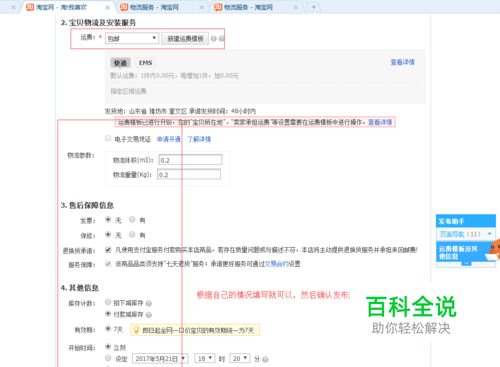The height and width of the screenshot is (367, 500).
Task: Focus the 物流重量(Kg) input field
Action: coord(189,174)
